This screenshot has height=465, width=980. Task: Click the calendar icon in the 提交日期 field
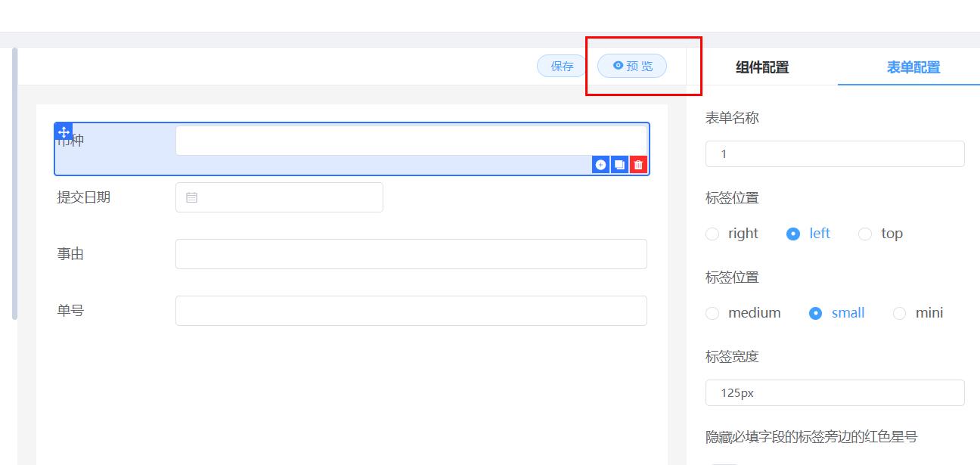tap(192, 197)
